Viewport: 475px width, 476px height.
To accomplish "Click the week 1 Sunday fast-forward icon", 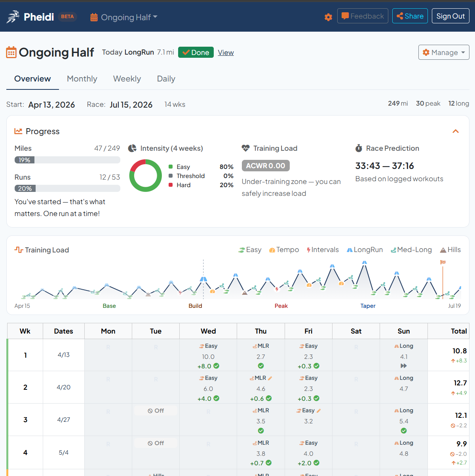I will [x=404, y=366].
